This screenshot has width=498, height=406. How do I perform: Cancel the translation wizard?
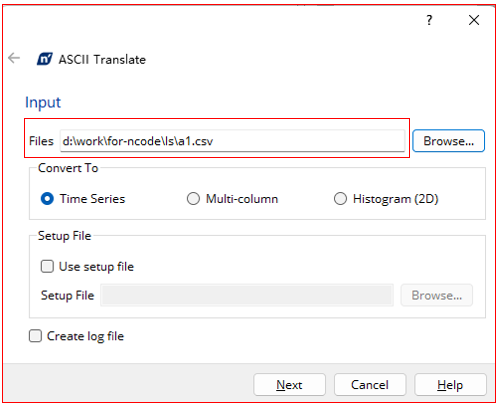370,385
